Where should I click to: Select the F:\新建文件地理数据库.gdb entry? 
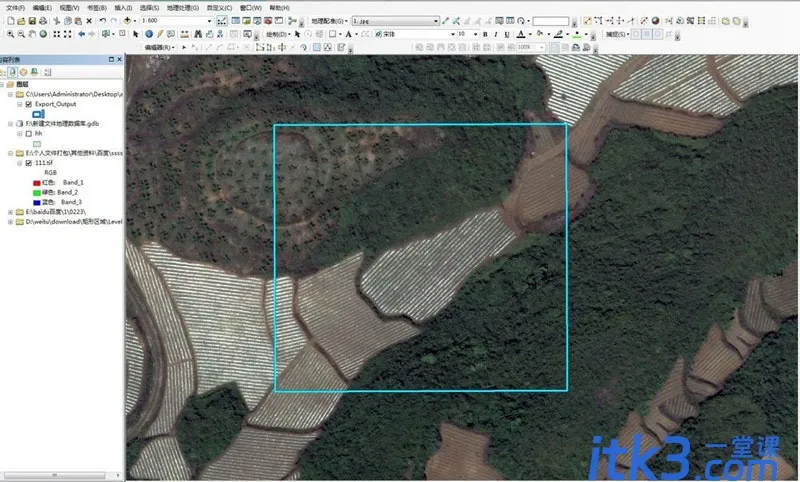(62, 124)
